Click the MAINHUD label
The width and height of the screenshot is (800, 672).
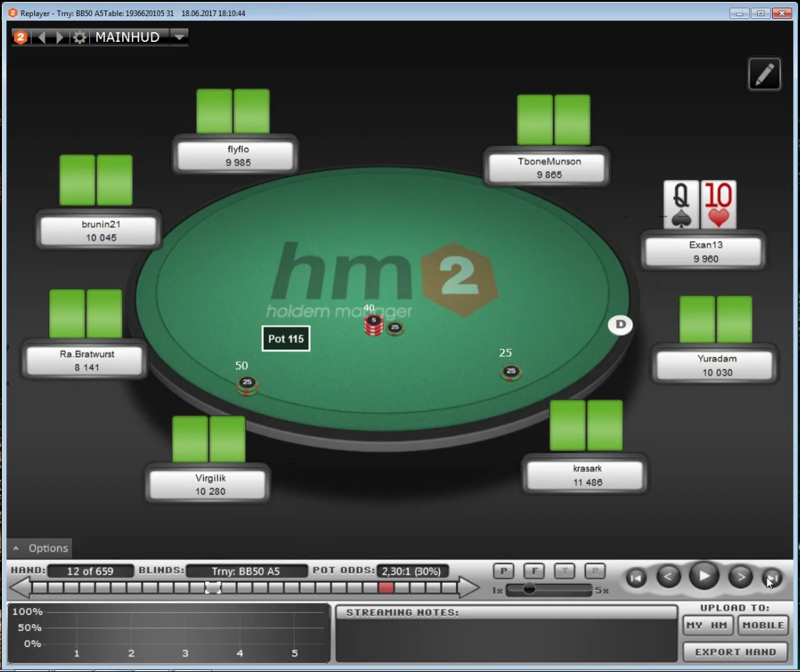click(x=128, y=37)
